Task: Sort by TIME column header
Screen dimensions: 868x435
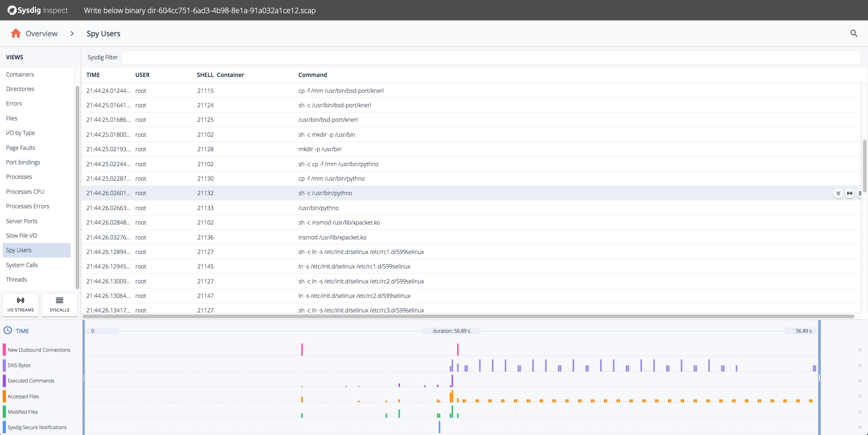Action: click(x=93, y=75)
